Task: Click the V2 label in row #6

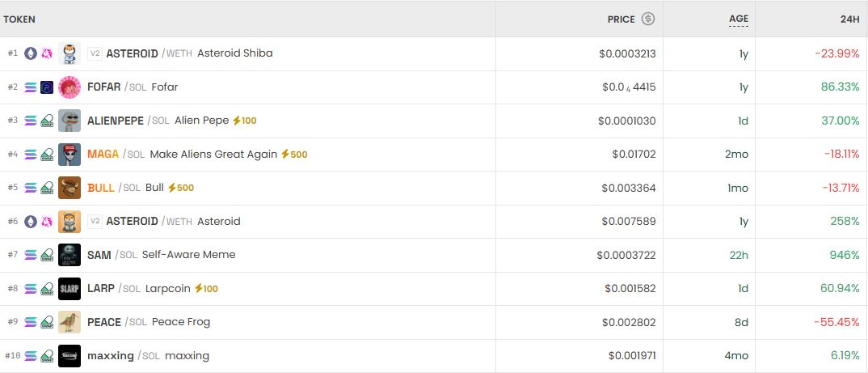Action: click(95, 221)
